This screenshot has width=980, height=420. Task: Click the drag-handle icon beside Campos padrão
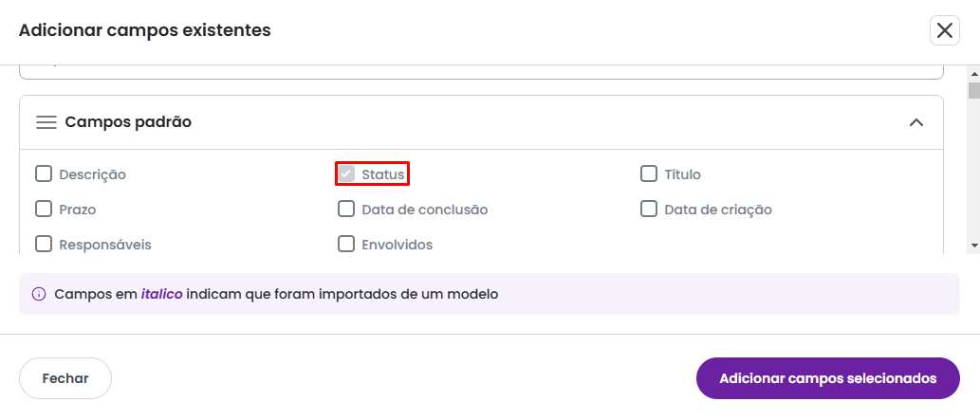[46, 122]
